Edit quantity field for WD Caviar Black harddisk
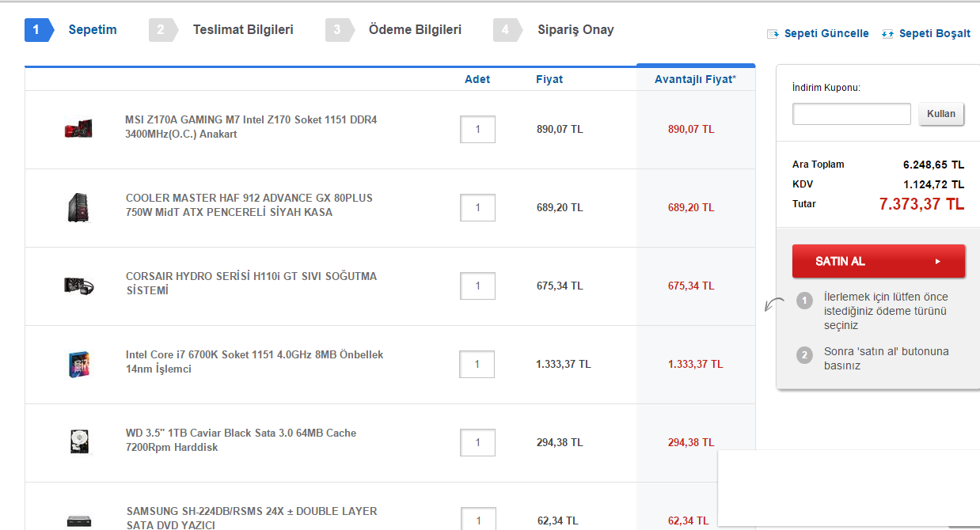The width and height of the screenshot is (980, 530). (477, 442)
